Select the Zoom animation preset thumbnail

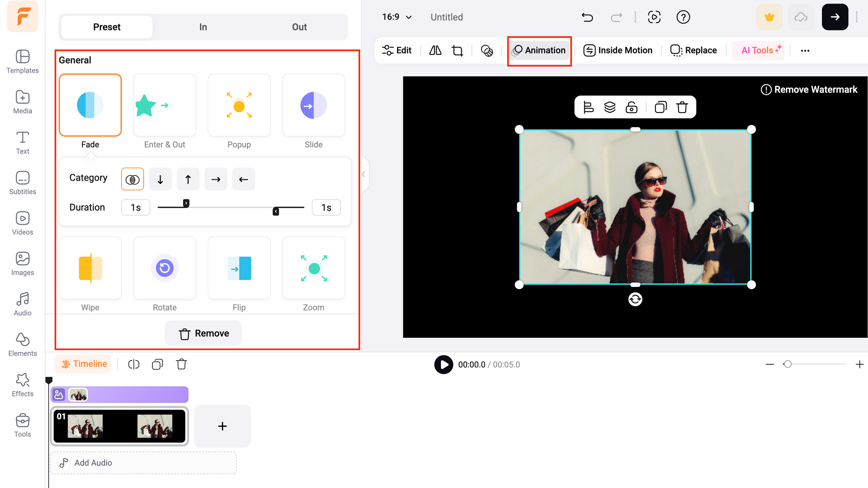313,268
